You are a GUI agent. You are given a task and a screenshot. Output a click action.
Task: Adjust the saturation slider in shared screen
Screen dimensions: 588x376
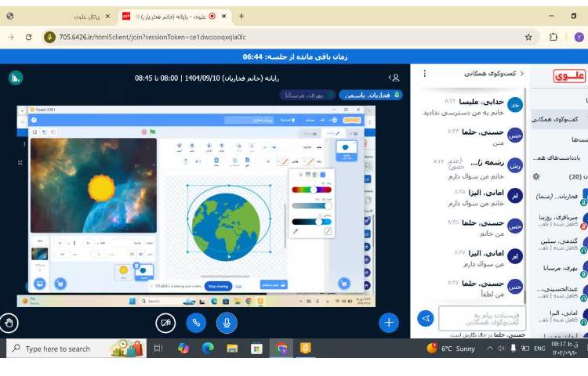click(x=311, y=206)
